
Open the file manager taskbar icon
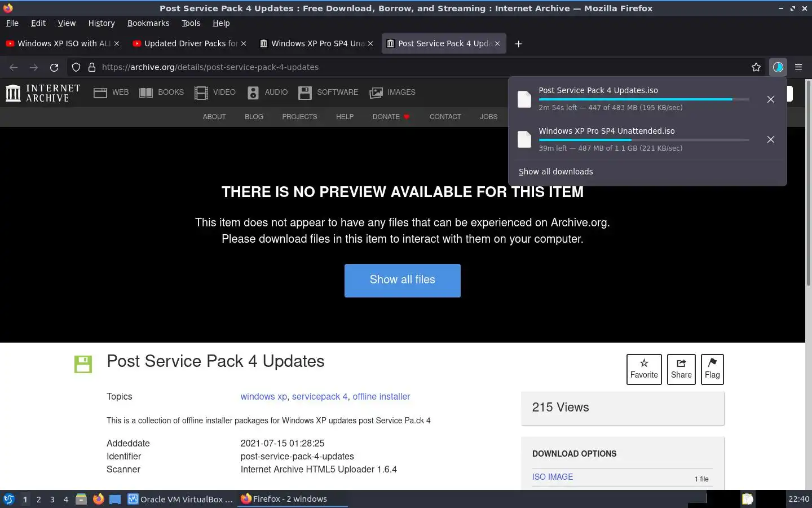click(81, 499)
